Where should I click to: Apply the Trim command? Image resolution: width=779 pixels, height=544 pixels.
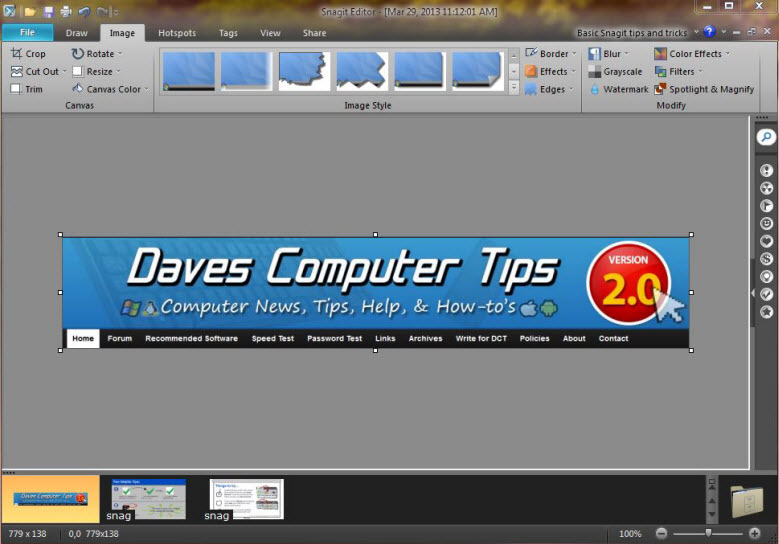pos(27,89)
